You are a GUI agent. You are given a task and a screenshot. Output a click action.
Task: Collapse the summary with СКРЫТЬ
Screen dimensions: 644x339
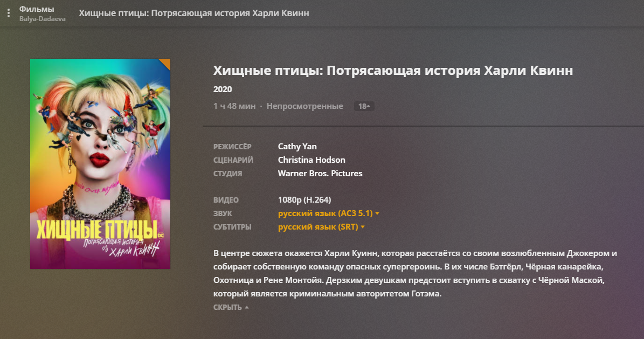227,307
